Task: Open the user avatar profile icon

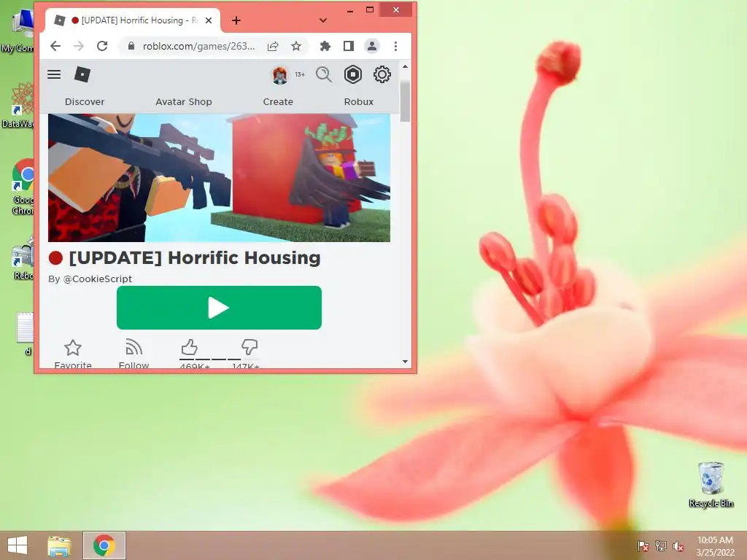Action: pos(279,75)
